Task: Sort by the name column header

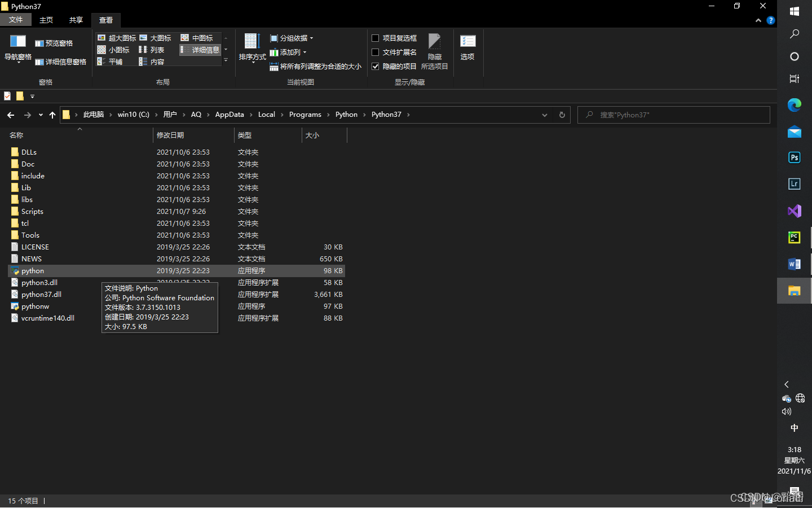Action: pos(80,135)
